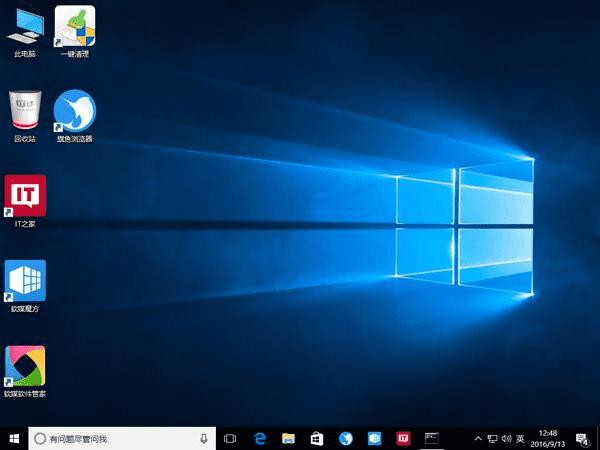Select the 旗鱼浏览器 desktop shortcut
Screen dimensions: 600x450
75,116
